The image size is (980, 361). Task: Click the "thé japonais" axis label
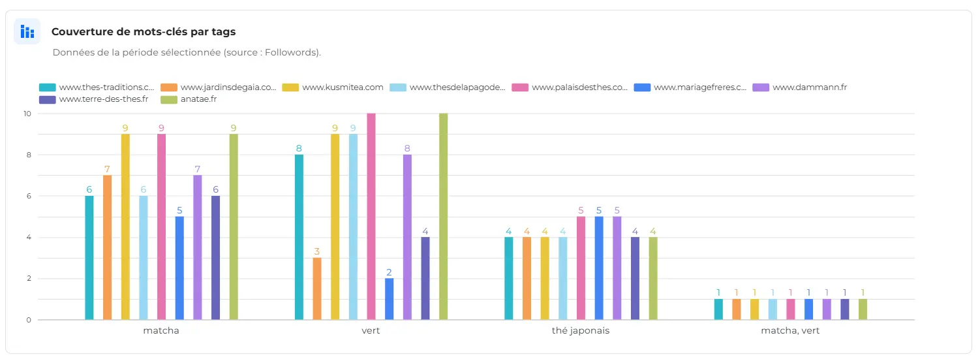(x=580, y=330)
